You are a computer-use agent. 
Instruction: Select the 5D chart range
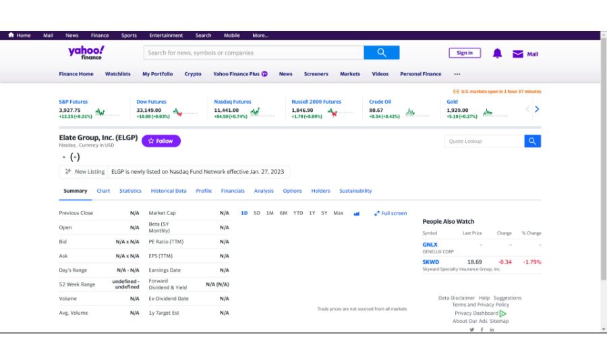click(257, 213)
